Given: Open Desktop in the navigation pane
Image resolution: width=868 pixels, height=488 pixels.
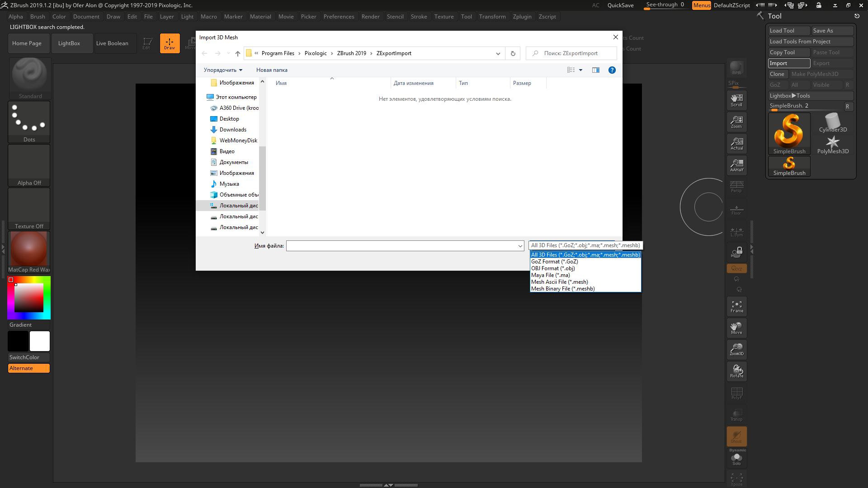Looking at the screenshot, I should click(229, 119).
